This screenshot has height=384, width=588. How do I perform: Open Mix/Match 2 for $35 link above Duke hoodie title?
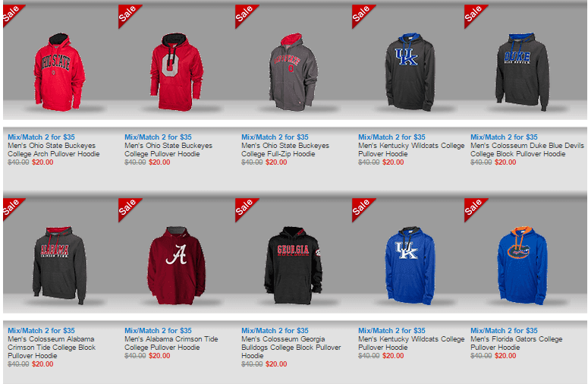coord(504,137)
